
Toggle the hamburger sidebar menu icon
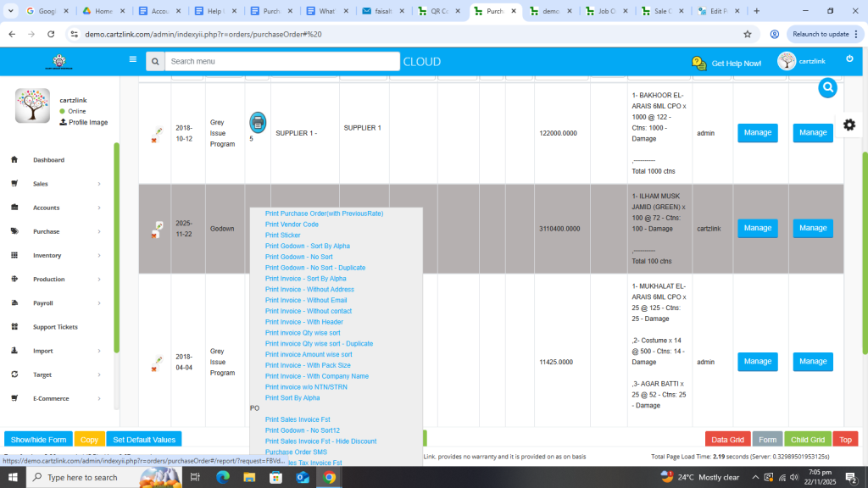pos(132,59)
